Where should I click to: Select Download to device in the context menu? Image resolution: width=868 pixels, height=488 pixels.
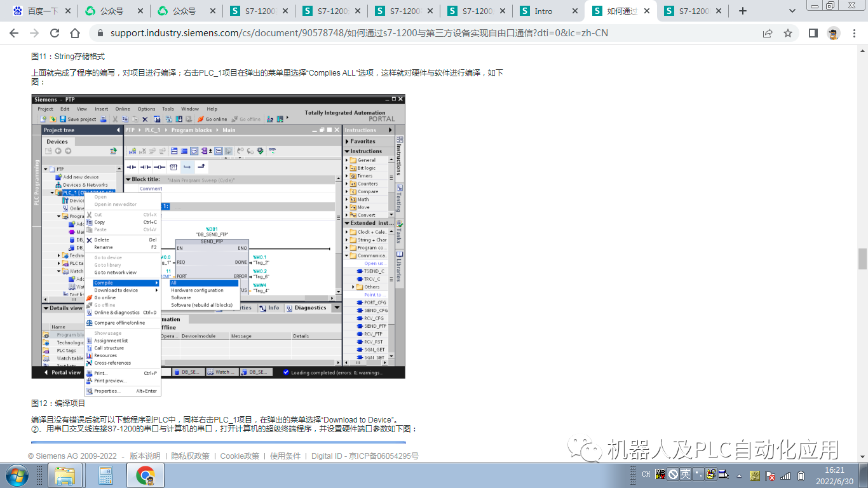[126, 290]
